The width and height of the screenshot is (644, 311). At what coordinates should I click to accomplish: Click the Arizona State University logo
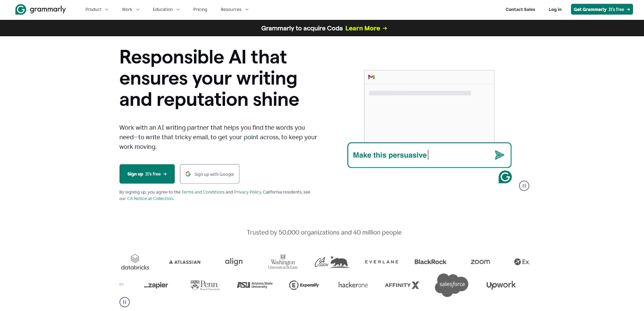pyautogui.click(x=255, y=285)
